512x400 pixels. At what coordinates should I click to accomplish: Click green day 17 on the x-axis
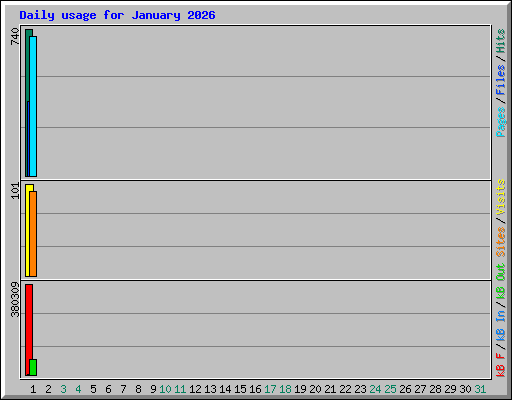click(x=270, y=389)
